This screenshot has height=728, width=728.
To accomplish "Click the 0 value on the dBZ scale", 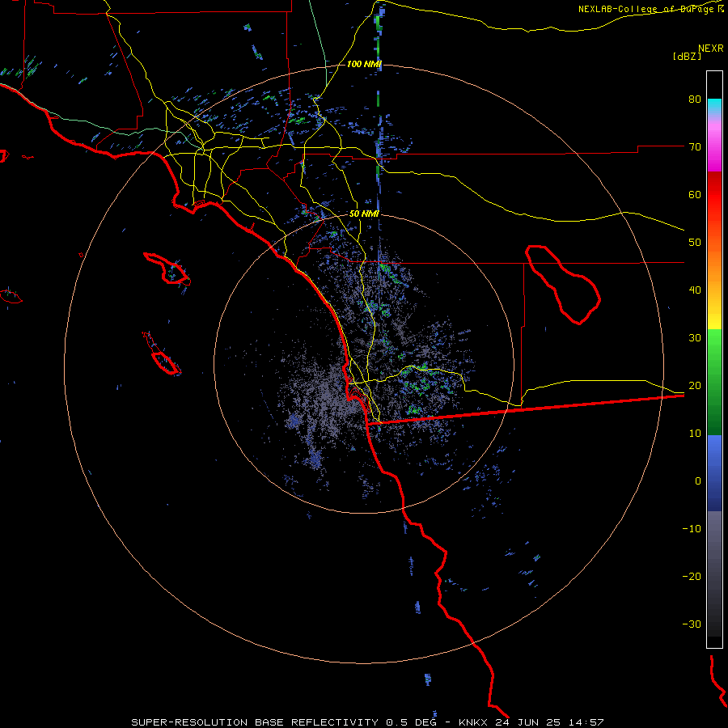I will pyautogui.click(x=698, y=481).
